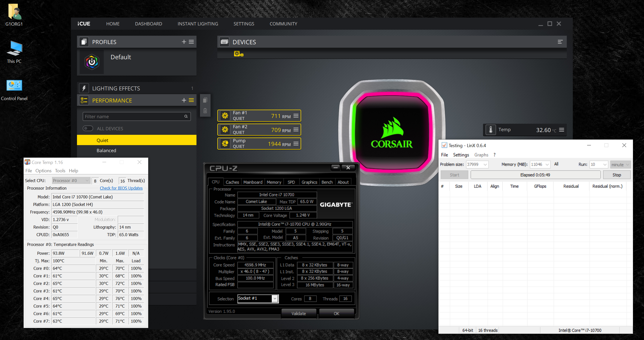Click LinX GFlops column header

[x=540, y=186]
